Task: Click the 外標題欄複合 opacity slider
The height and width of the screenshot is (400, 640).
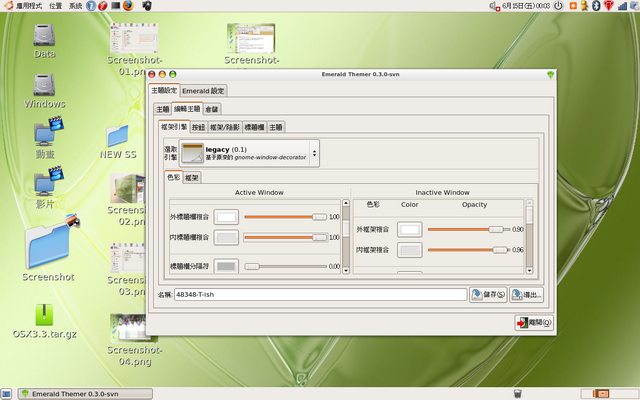Action: click(x=286, y=217)
